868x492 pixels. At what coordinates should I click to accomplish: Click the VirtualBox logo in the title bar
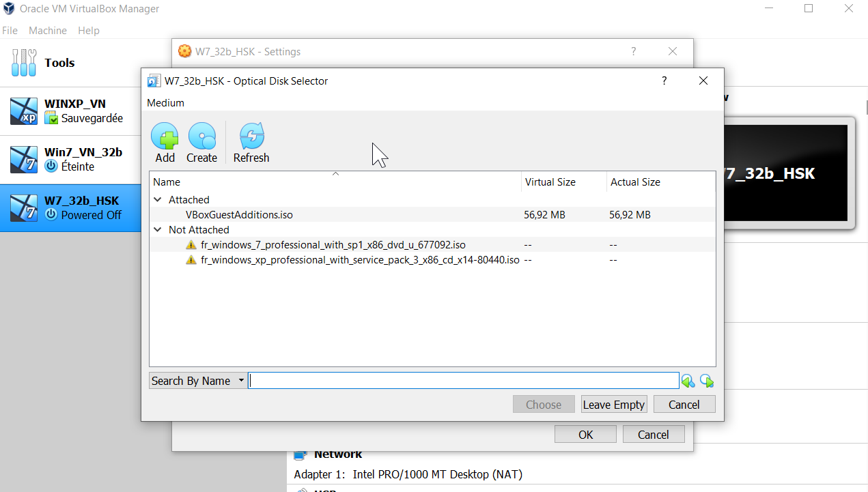point(9,9)
